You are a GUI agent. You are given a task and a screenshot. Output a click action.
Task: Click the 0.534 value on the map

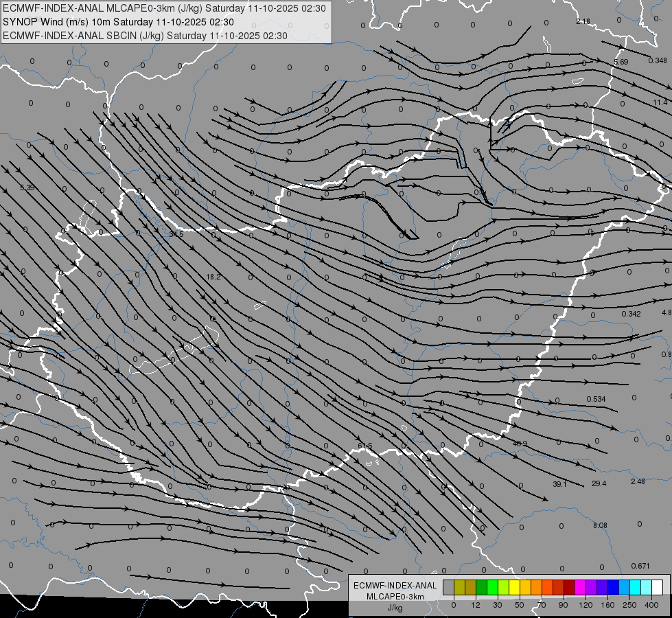[x=596, y=399]
